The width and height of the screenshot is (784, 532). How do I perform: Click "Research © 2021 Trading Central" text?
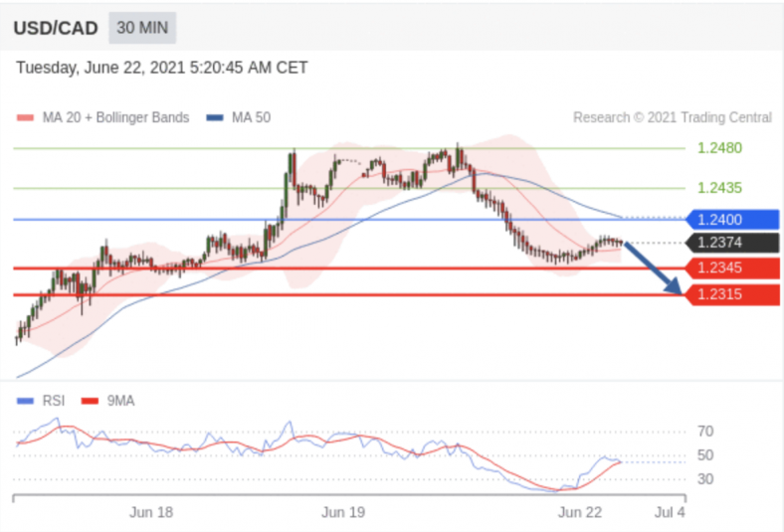point(673,118)
